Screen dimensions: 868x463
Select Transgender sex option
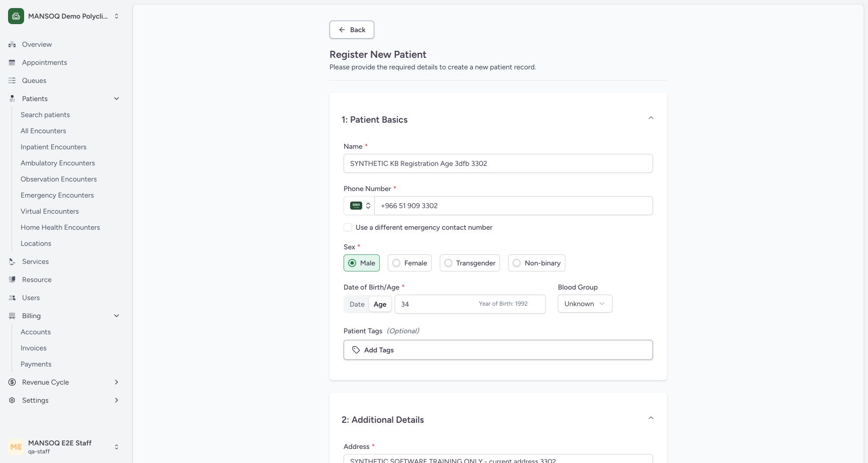470,263
